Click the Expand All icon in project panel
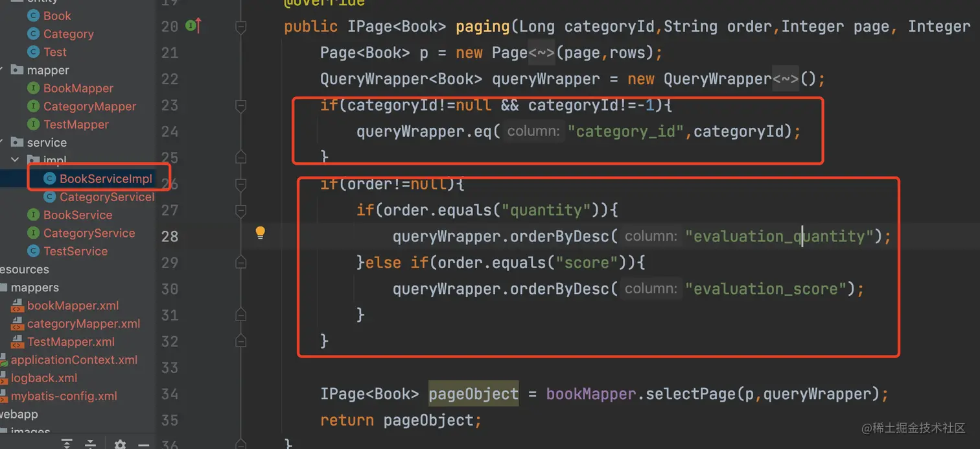Viewport: 980px width, 449px height. 67,444
